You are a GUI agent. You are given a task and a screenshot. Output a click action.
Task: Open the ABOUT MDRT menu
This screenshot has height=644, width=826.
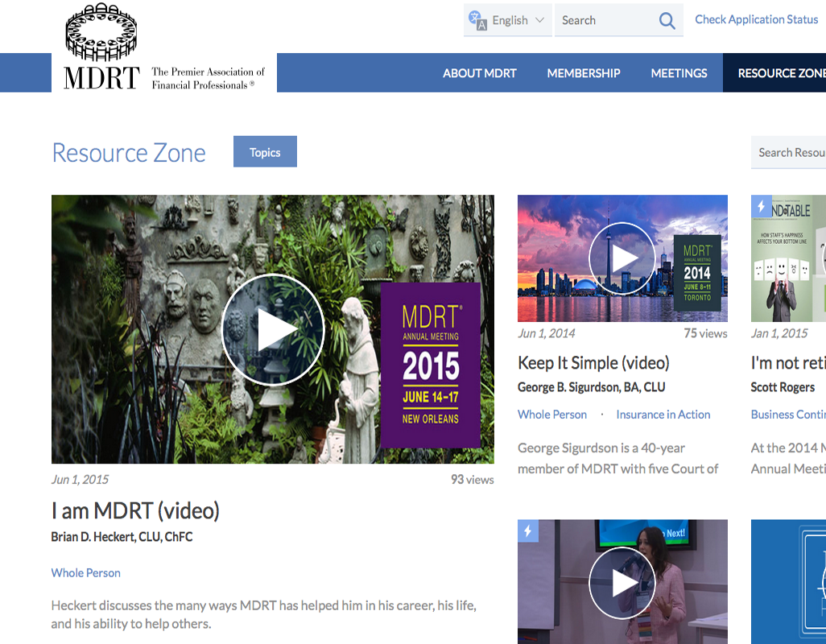click(x=479, y=73)
